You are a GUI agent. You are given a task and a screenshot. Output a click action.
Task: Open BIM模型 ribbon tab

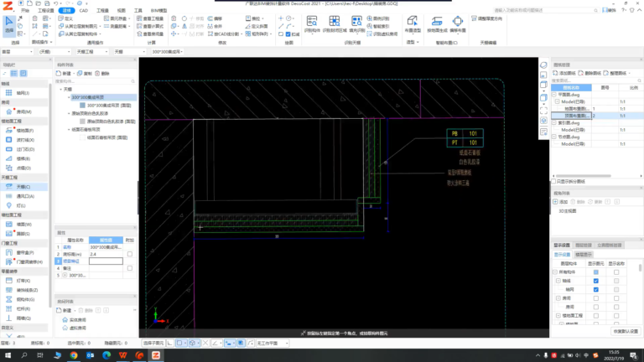pos(158,10)
